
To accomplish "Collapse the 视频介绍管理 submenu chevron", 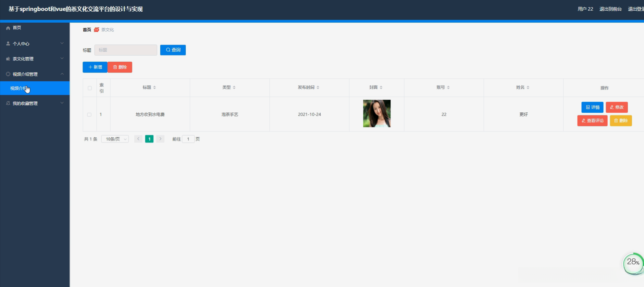I will (62, 74).
